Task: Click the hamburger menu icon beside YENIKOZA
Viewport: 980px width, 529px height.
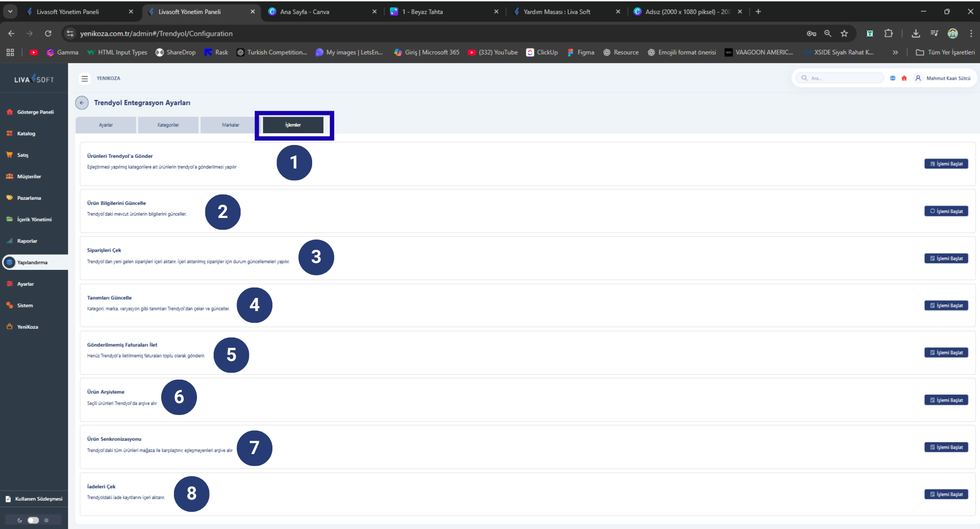Action: 85,78
